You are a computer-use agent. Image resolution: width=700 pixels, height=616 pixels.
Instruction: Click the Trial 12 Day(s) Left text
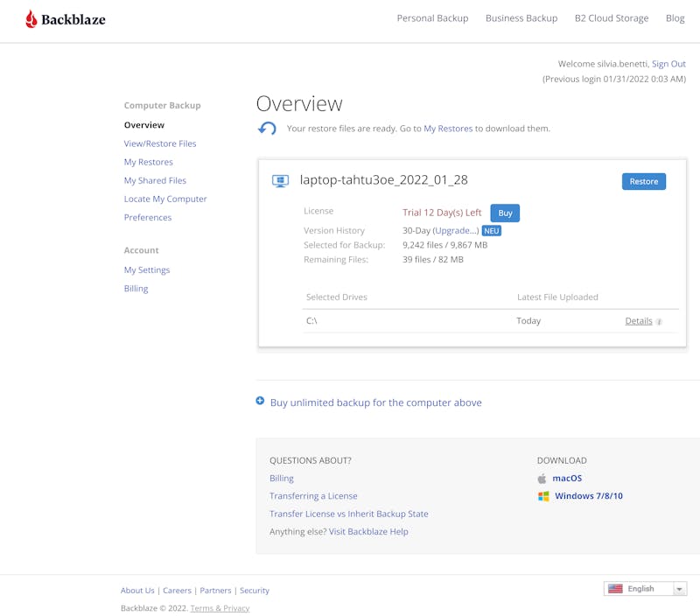pyautogui.click(x=442, y=213)
